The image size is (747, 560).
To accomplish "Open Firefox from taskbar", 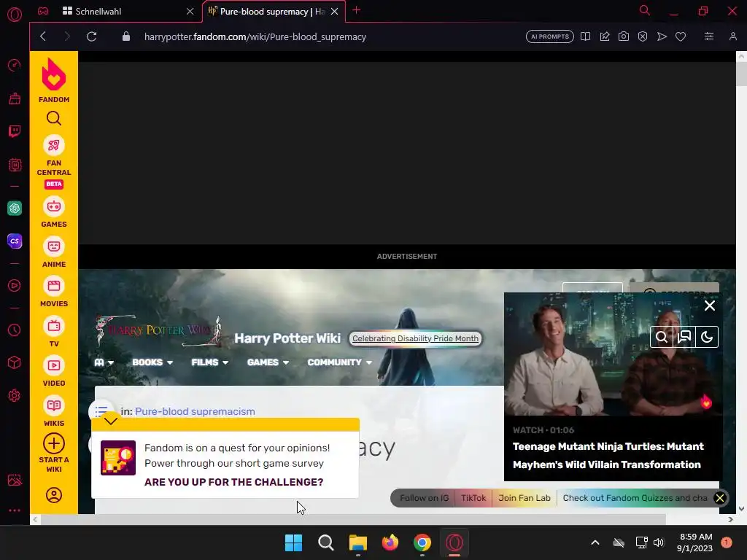I will 390,542.
